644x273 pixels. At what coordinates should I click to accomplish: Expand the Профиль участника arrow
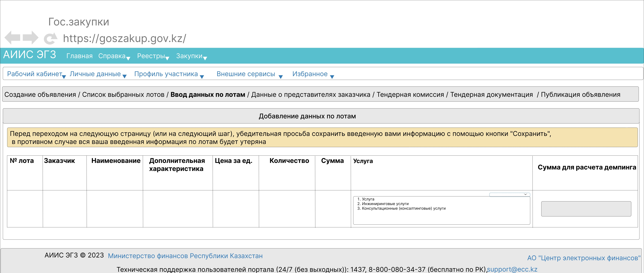pos(202,77)
